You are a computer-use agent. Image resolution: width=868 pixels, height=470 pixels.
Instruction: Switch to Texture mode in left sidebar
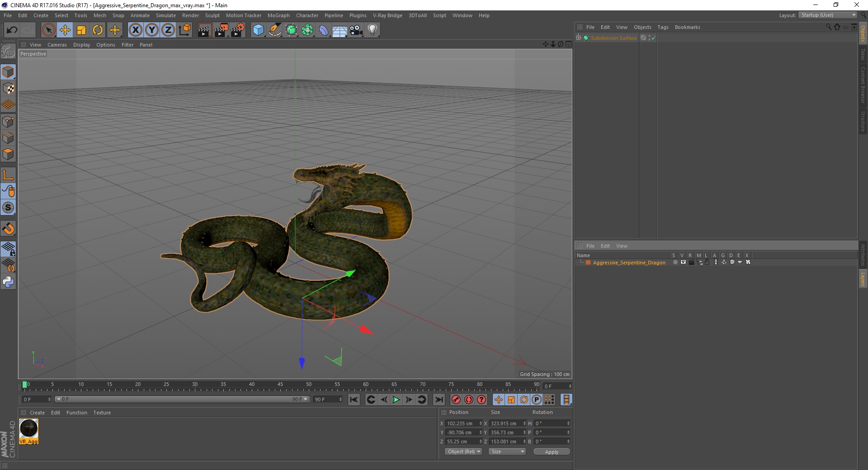click(8, 89)
